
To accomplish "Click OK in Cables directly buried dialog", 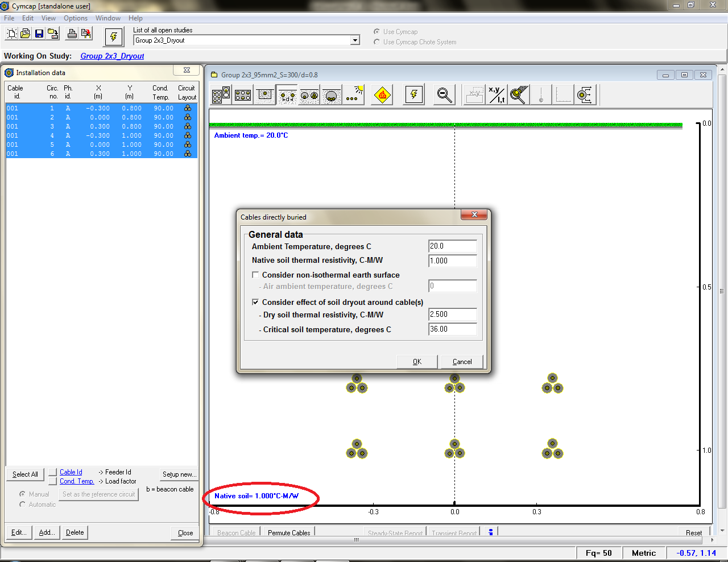I will pyautogui.click(x=417, y=362).
